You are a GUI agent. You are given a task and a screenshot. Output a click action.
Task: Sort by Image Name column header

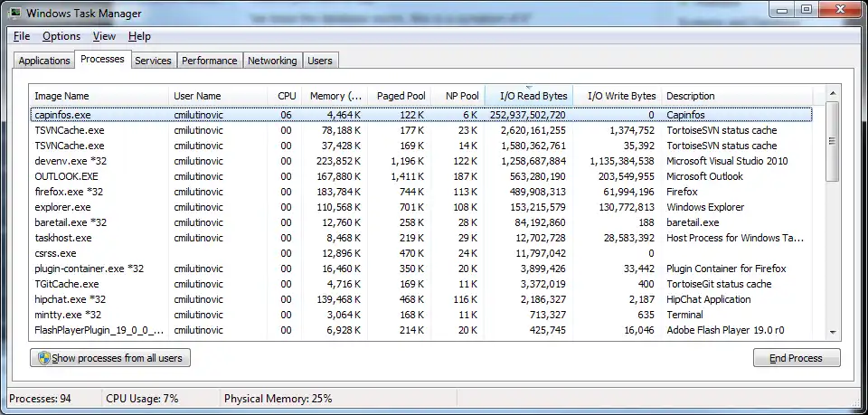point(99,96)
